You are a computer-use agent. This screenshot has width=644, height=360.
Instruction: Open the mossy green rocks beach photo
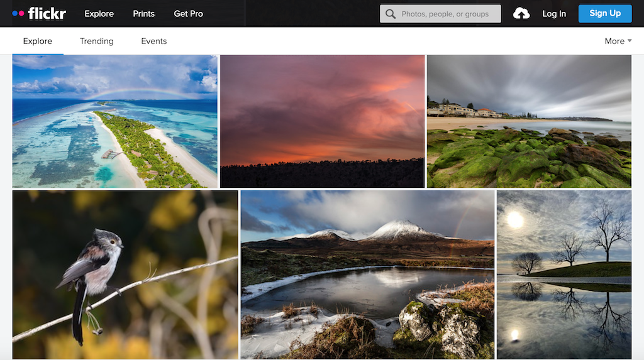point(529,121)
